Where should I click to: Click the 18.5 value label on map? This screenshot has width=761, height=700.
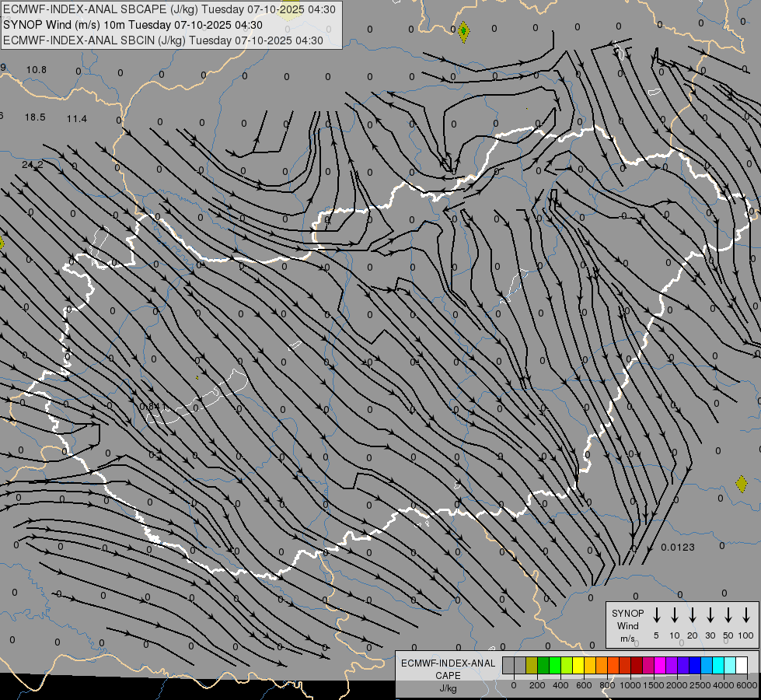[35, 117]
